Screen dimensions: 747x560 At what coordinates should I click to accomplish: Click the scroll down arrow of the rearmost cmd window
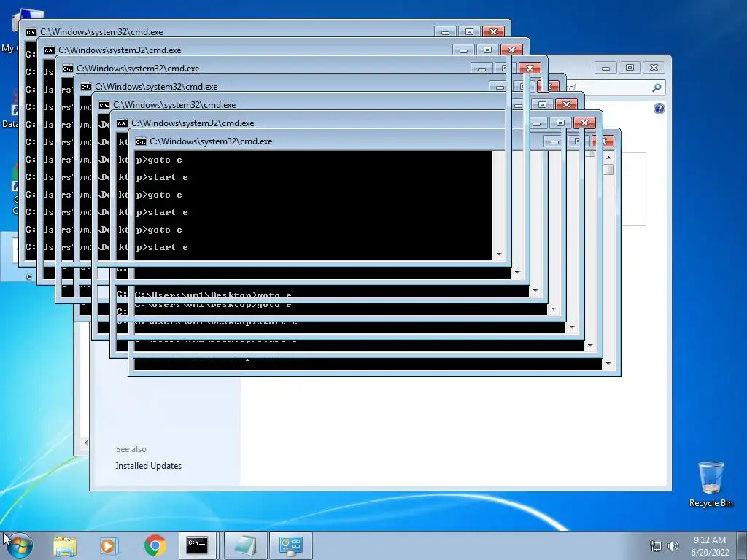[x=499, y=254]
